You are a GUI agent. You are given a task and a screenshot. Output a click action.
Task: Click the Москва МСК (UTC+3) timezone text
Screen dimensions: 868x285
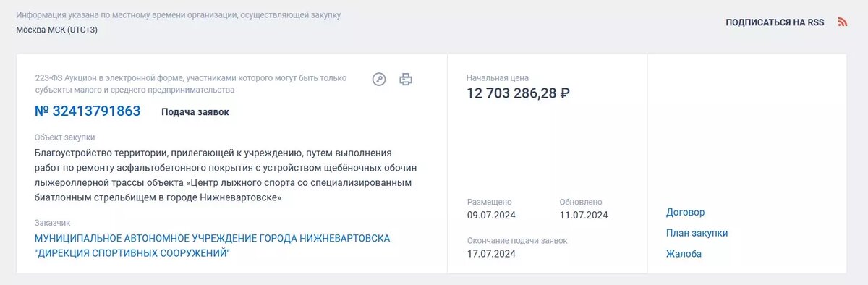coord(56,30)
